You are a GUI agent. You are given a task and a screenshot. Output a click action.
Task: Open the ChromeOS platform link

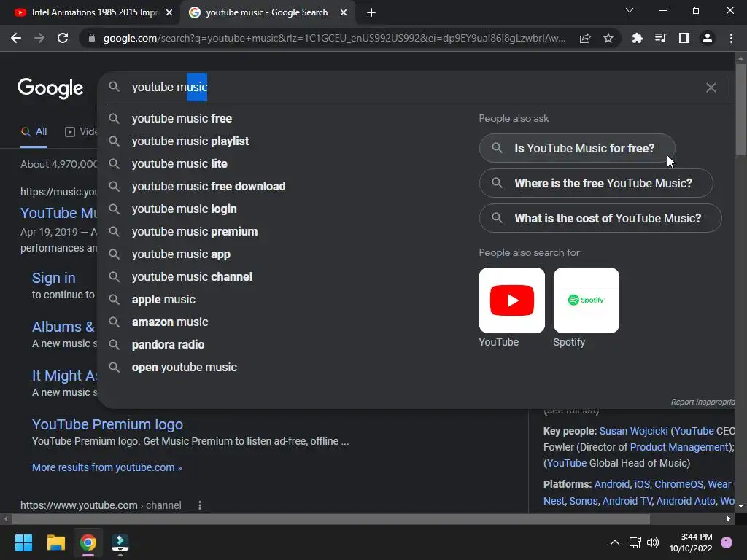pos(678,484)
